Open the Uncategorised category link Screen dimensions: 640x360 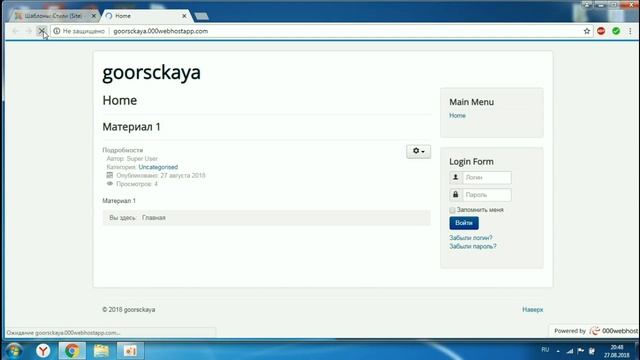[158, 167]
